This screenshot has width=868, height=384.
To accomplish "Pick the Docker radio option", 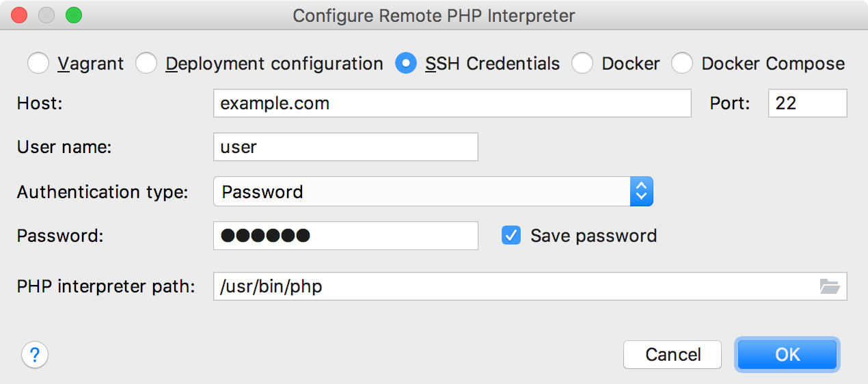I will click(x=582, y=64).
